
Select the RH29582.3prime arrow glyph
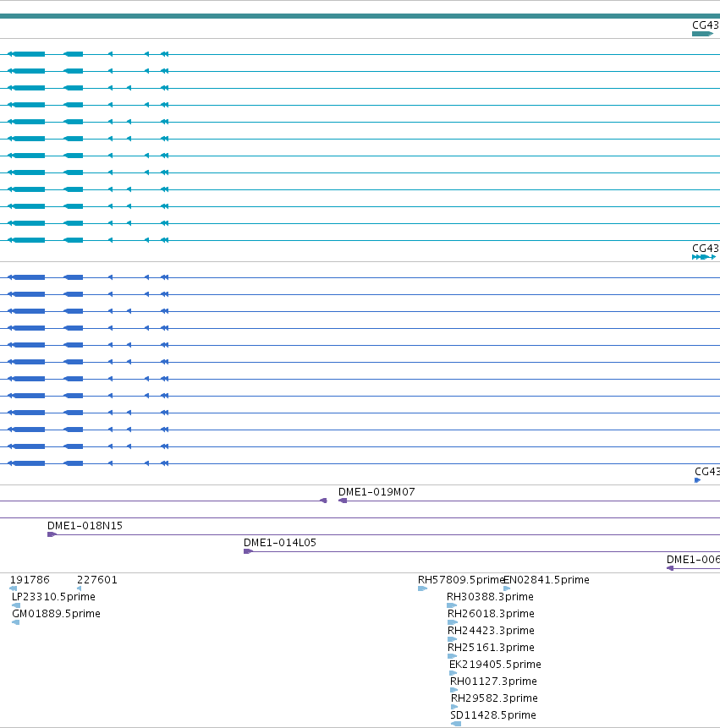455,707
